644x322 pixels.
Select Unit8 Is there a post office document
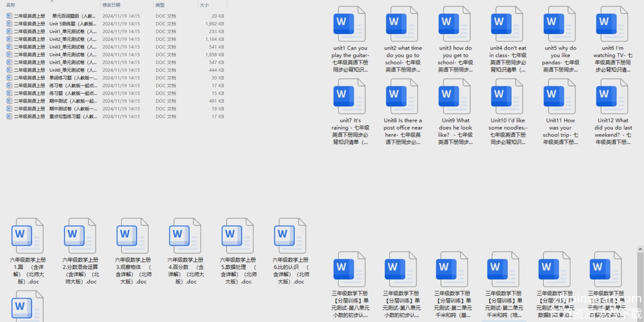tap(402, 98)
